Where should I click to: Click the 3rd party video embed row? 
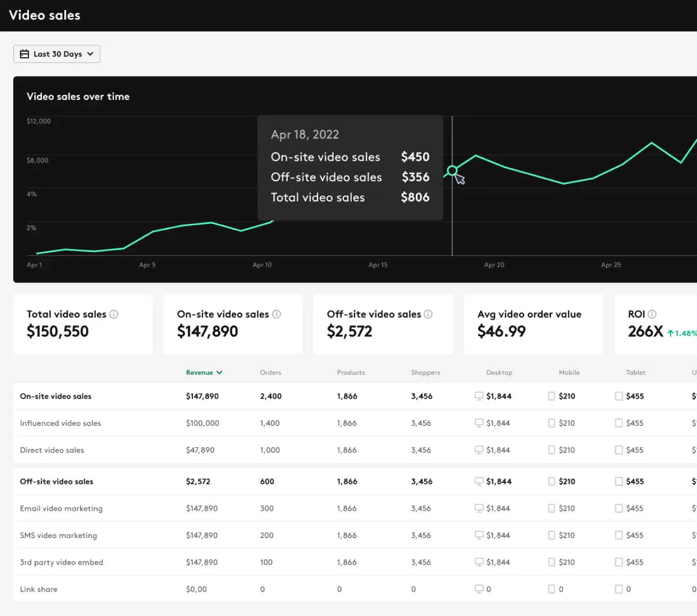point(355,562)
